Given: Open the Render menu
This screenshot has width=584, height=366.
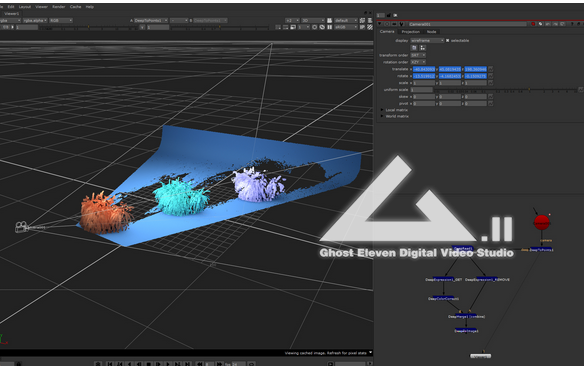Looking at the screenshot, I should (58, 7).
